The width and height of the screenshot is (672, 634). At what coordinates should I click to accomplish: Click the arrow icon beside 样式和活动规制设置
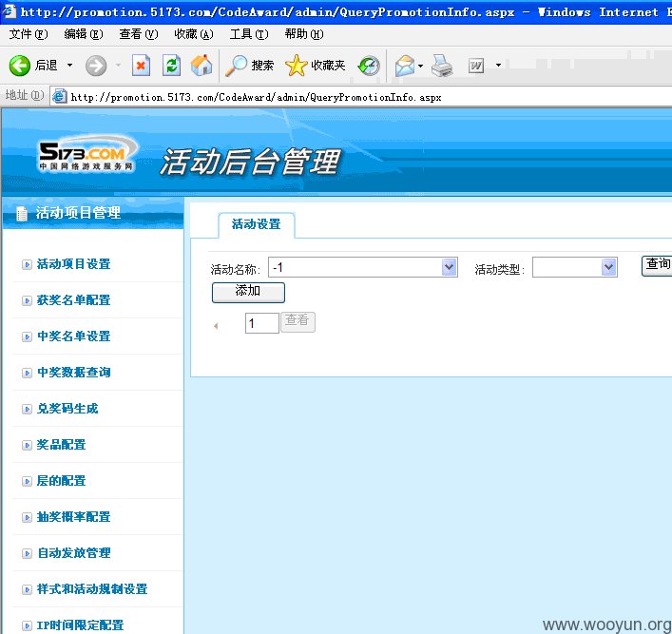tap(27, 589)
